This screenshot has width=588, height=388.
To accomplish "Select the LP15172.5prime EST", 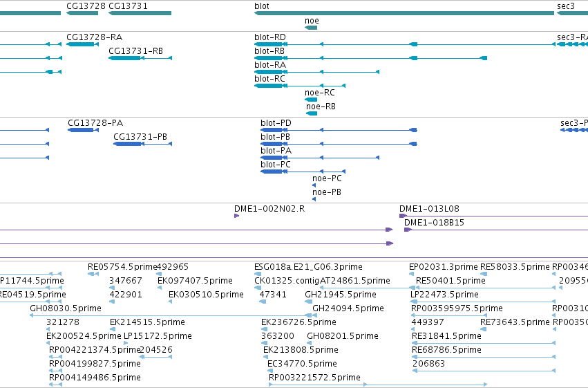I will click(126, 343).
